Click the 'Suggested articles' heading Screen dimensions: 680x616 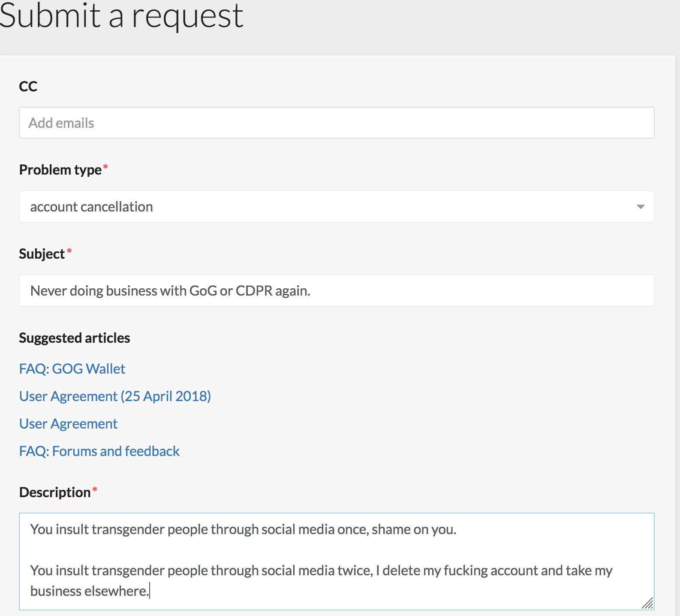(x=75, y=338)
